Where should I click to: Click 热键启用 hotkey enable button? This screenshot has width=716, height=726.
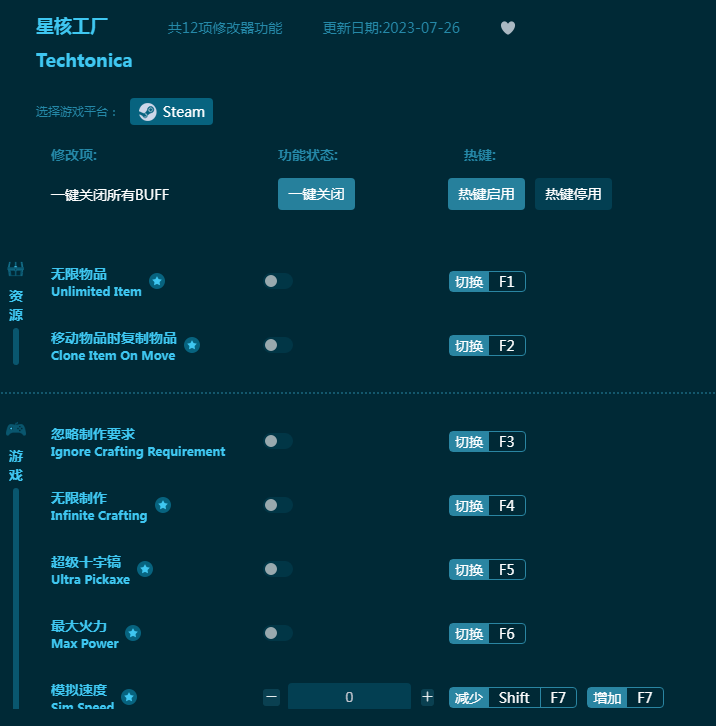coord(486,194)
